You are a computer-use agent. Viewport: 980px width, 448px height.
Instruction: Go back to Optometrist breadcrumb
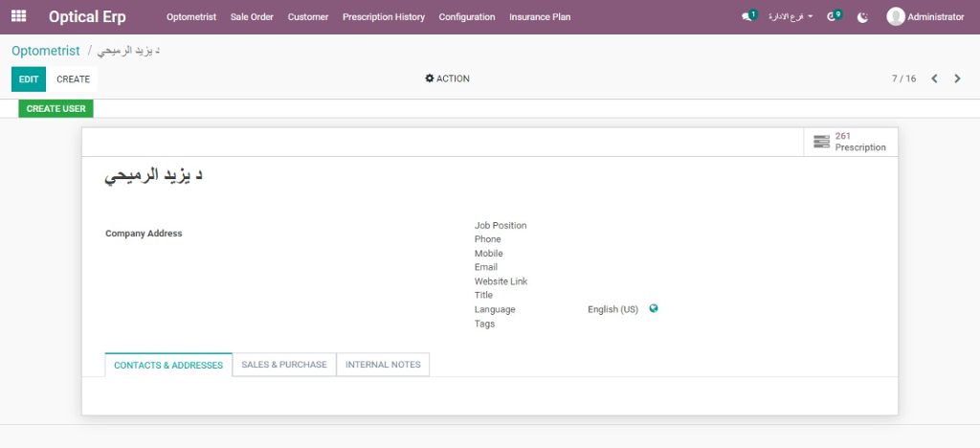[x=46, y=51]
